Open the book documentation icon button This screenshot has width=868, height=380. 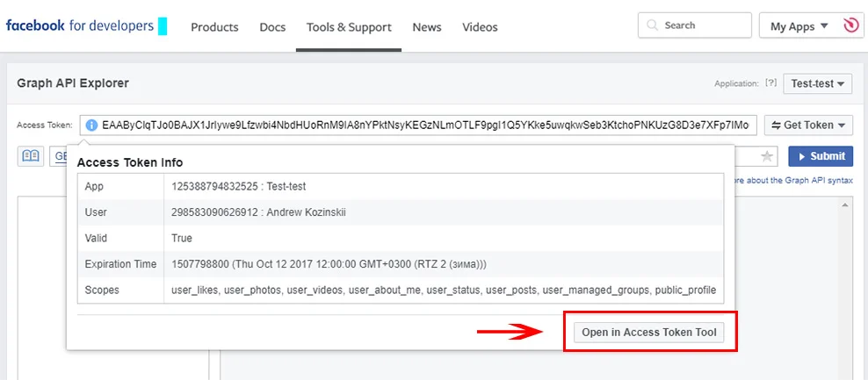pyautogui.click(x=31, y=156)
